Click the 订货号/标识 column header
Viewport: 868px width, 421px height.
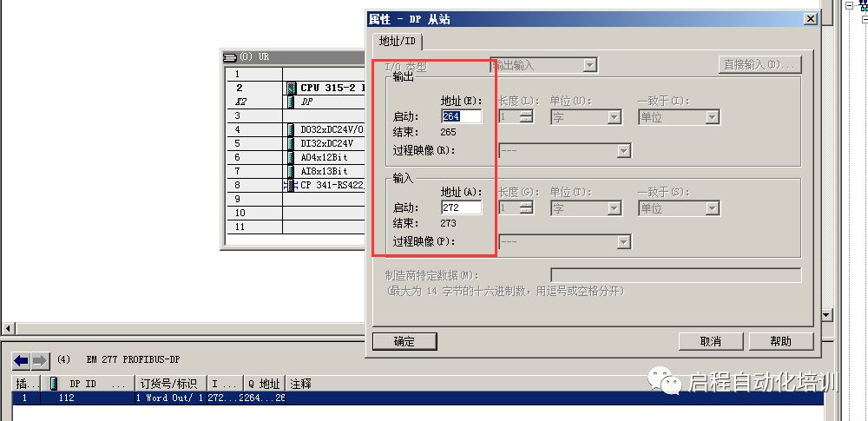click(x=171, y=384)
